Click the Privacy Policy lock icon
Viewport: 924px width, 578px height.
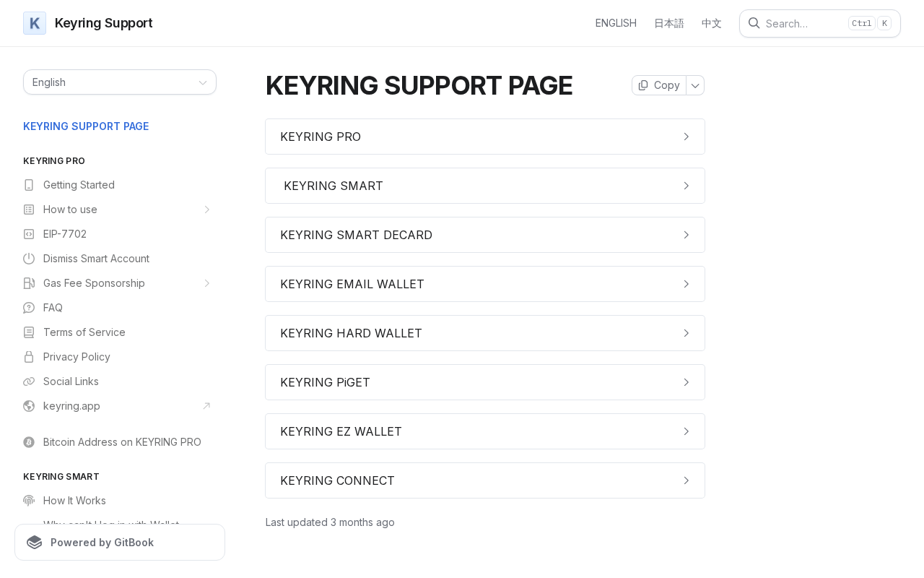pyautogui.click(x=29, y=357)
